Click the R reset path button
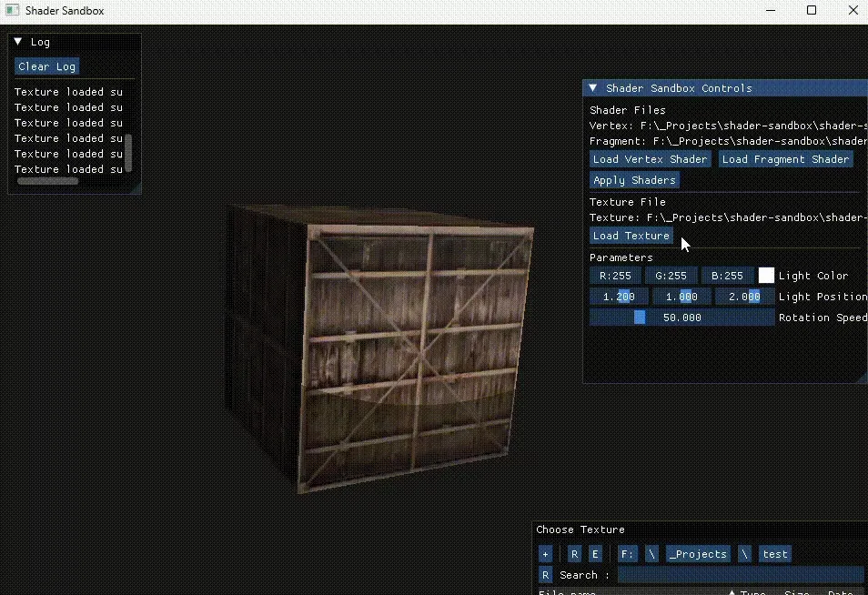This screenshot has height=595, width=868. click(574, 554)
